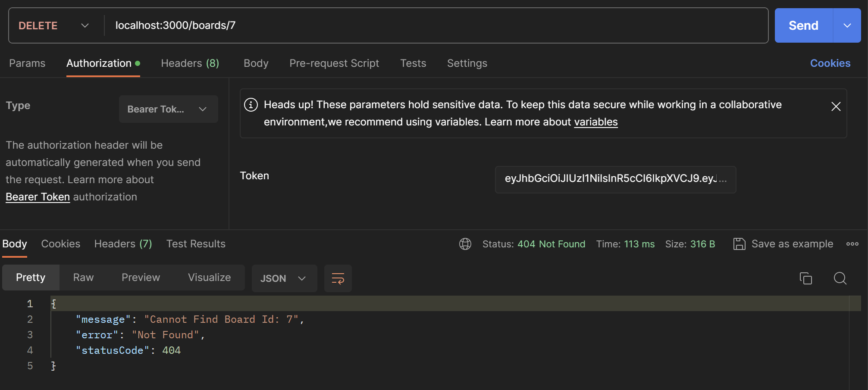
Task: Click the info icon in the Heads up banner
Action: [251, 105]
